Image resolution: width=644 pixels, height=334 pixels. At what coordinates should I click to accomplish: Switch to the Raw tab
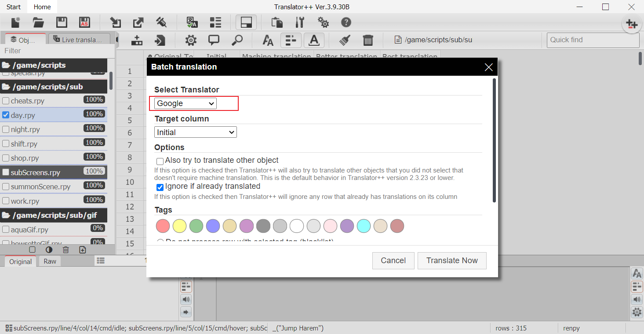pyautogui.click(x=50, y=261)
